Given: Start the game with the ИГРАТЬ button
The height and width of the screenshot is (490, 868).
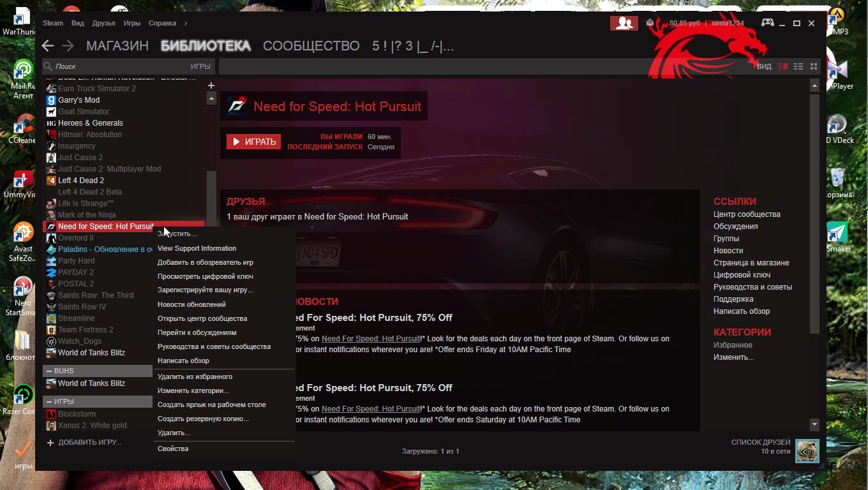Looking at the screenshot, I should 253,142.
